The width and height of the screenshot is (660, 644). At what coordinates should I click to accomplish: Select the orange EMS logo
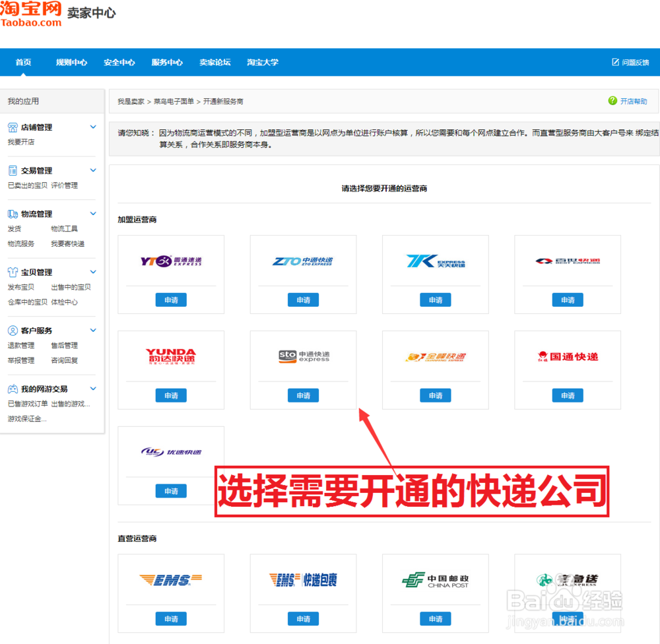(171, 580)
